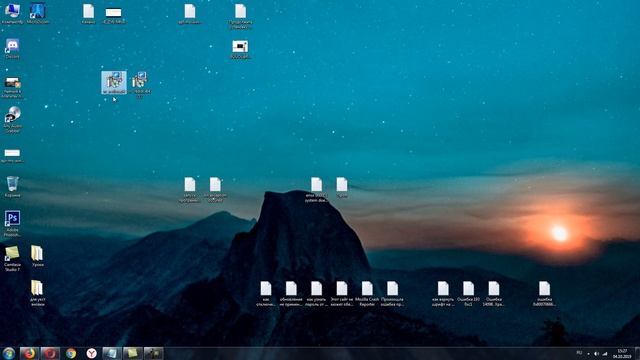Select the Discord desktop shortcut
Viewport: 640px width, 360px height.
point(12,49)
